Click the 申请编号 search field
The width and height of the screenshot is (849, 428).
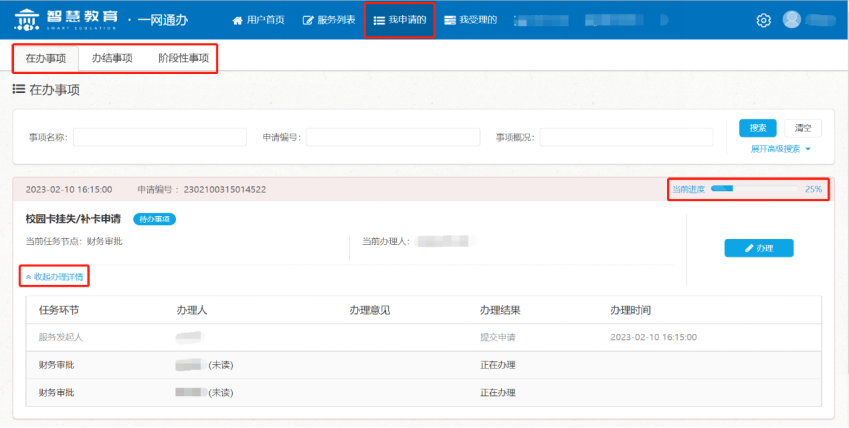(392, 137)
